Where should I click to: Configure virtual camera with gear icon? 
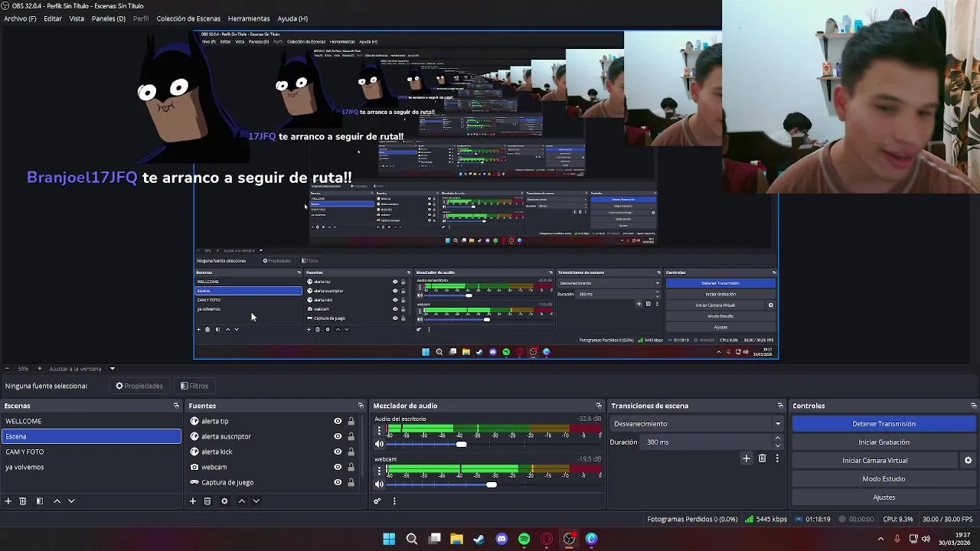(968, 461)
